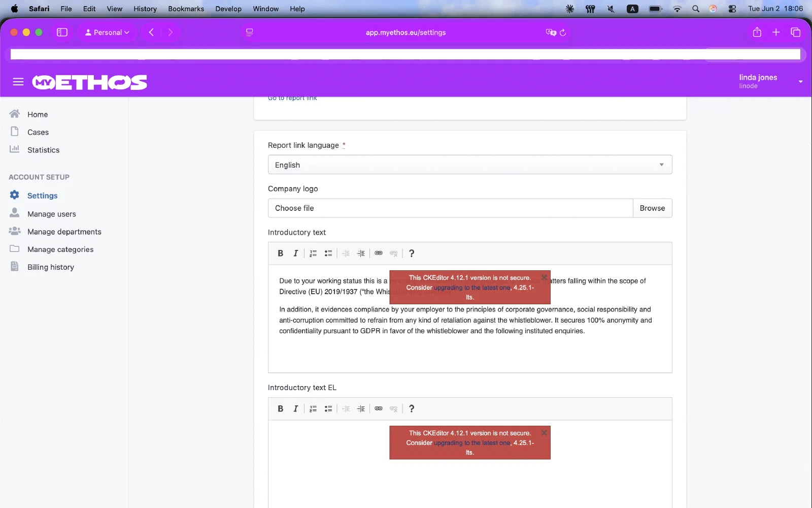Open Home in sidebar
Image resolution: width=812 pixels, height=508 pixels.
point(38,114)
